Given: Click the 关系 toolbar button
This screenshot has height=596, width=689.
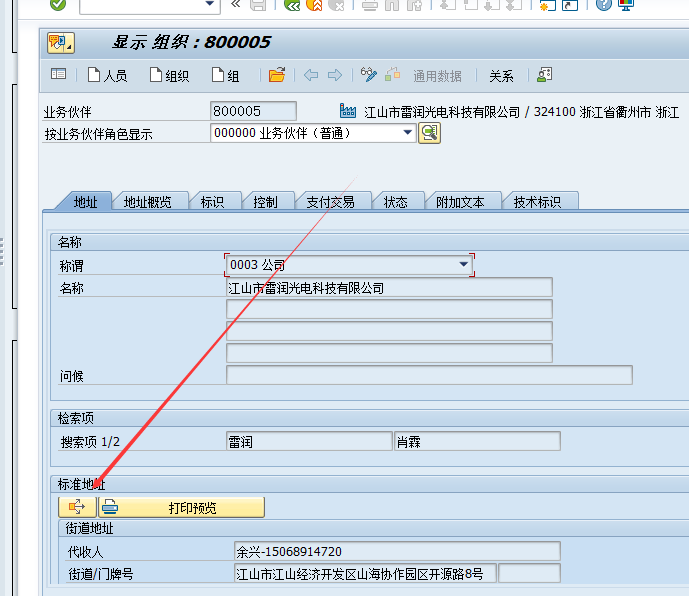Looking at the screenshot, I should 501,76.
